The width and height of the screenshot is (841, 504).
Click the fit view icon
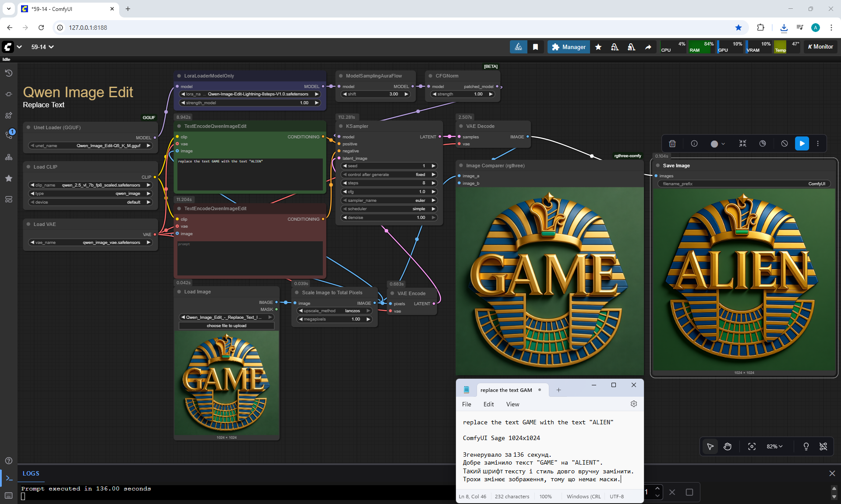[752, 446]
